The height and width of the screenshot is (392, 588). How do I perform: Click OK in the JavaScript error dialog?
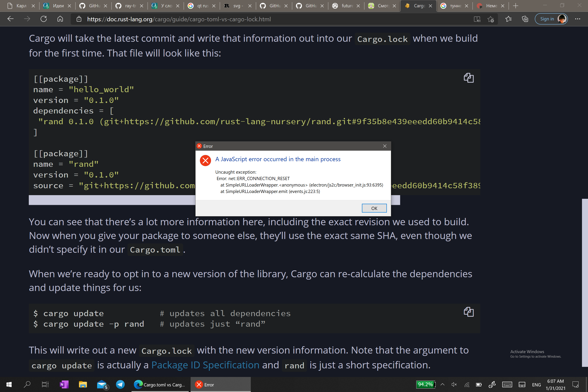pyautogui.click(x=374, y=208)
